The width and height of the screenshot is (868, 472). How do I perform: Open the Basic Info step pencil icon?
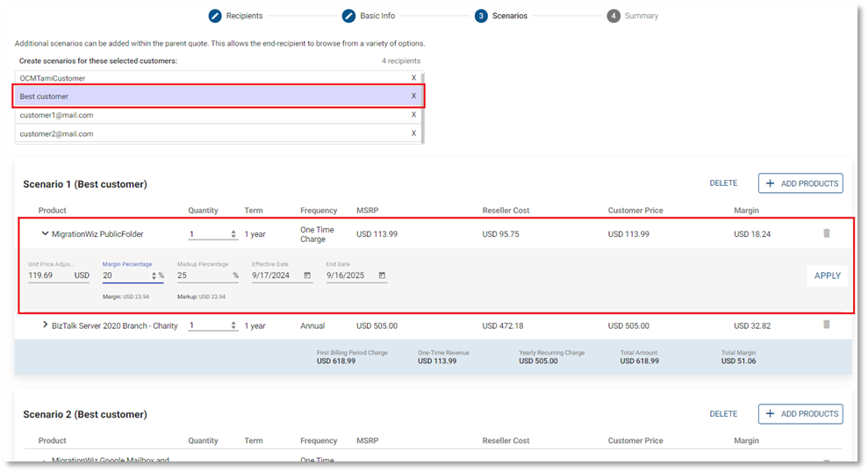pyautogui.click(x=348, y=16)
